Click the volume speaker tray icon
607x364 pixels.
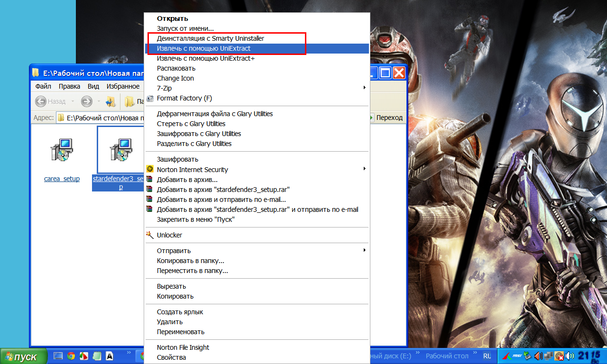point(570,356)
